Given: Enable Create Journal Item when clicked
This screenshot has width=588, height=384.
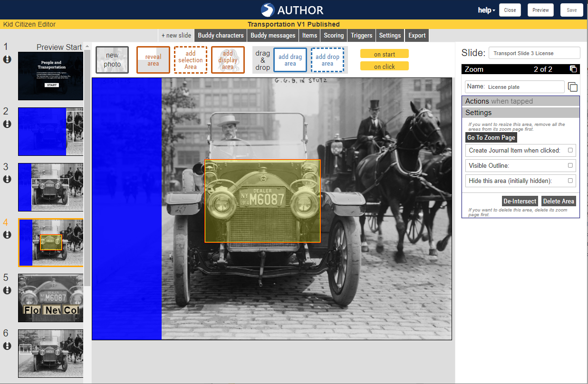Looking at the screenshot, I should click(570, 150).
